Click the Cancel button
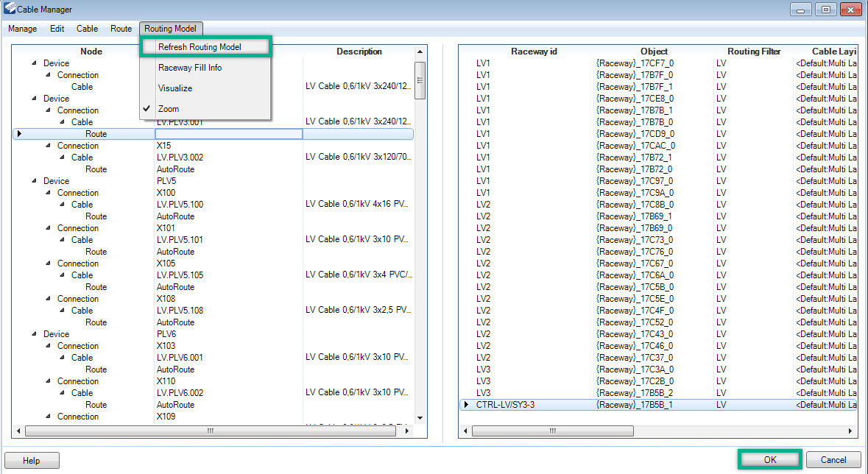Viewport: 868px width, 474px height. 833,459
